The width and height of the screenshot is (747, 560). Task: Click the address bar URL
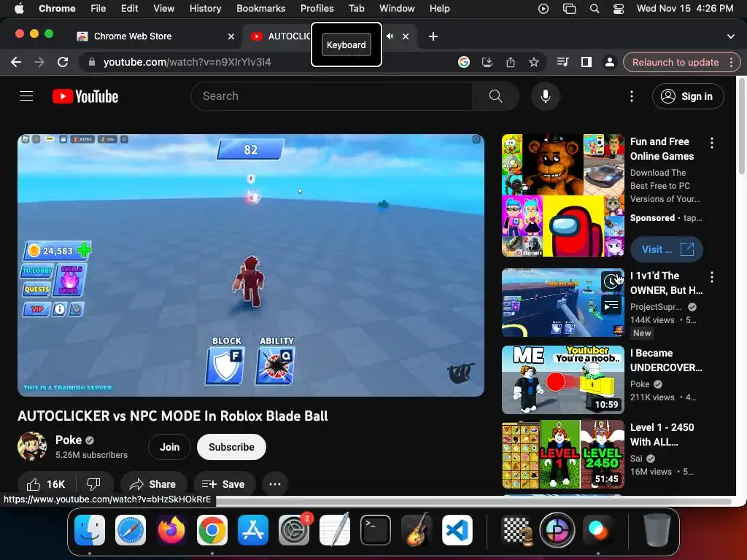point(187,63)
